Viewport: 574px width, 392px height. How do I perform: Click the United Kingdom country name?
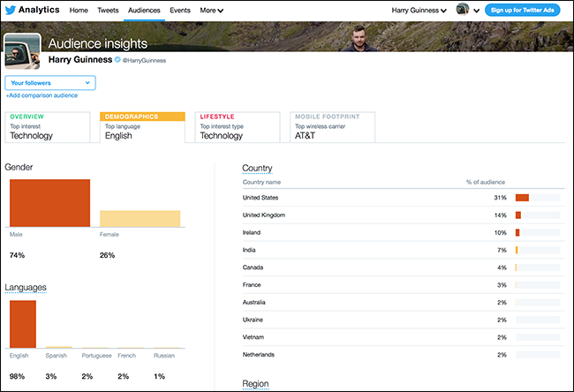(263, 215)
